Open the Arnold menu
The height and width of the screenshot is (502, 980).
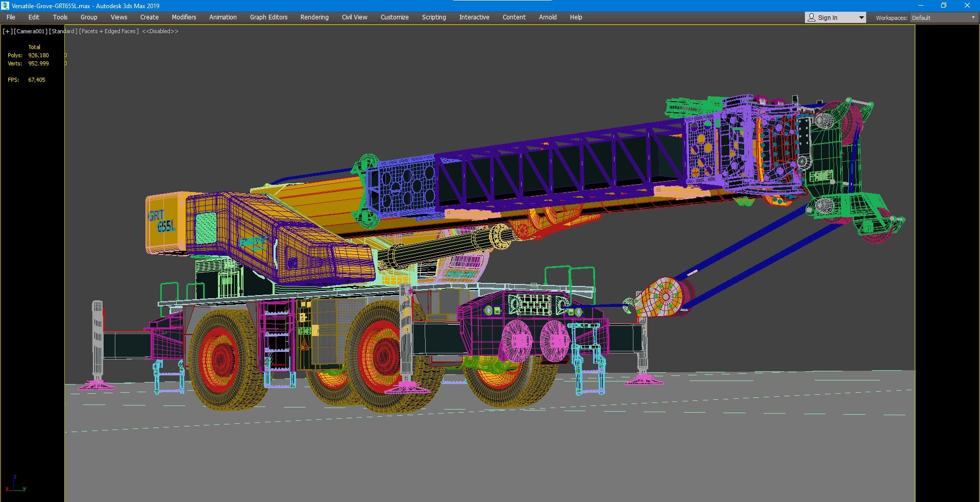pos(548,17)
